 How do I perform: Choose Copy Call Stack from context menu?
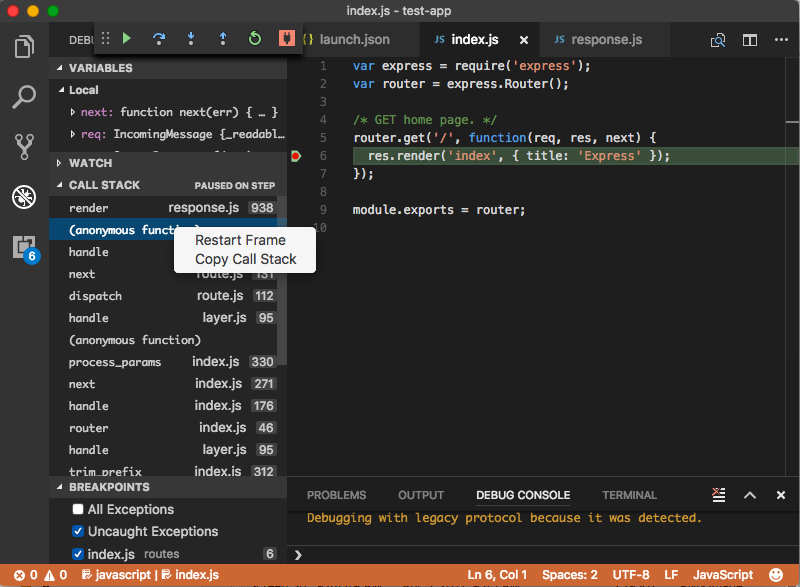pyautogui.click(x=245, y=260)
